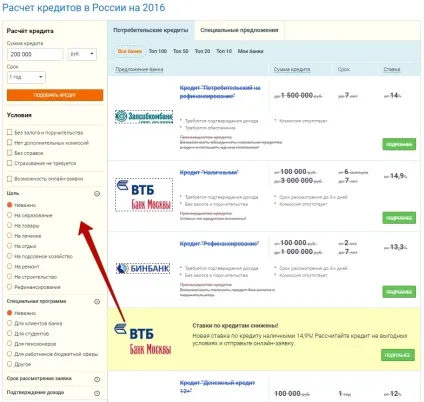424x402 pixels.
Task: Select the На ремонт purpose
Action: (10, 266)
